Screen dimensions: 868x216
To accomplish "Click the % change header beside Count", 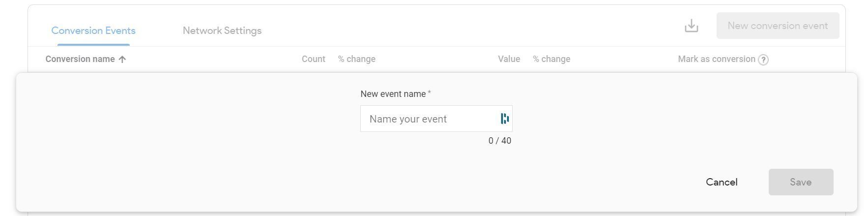I will (357, 59).
